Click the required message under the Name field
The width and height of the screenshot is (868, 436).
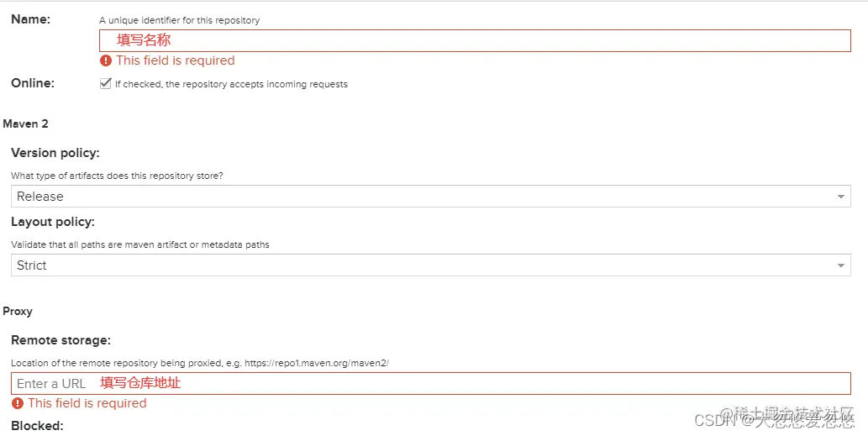[176, 60]
